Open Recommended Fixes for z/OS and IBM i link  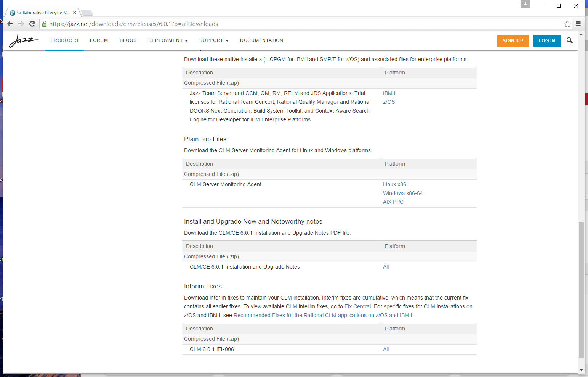point(323,315)
